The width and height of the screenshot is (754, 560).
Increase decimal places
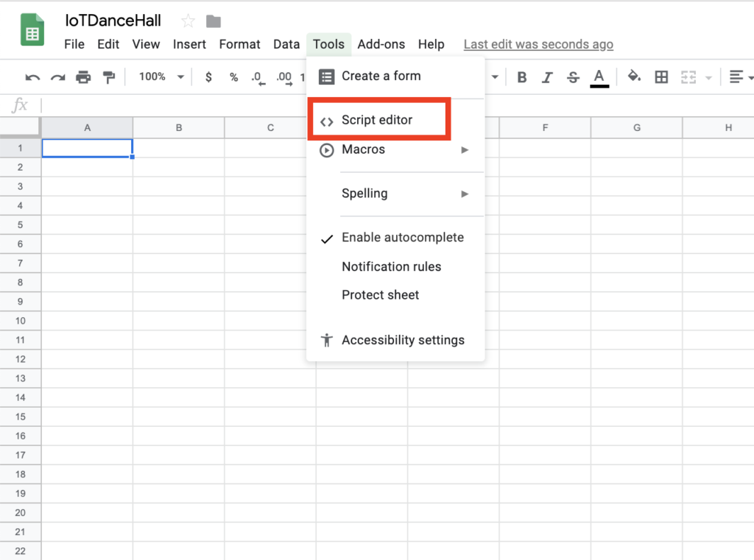pos(283,77)
